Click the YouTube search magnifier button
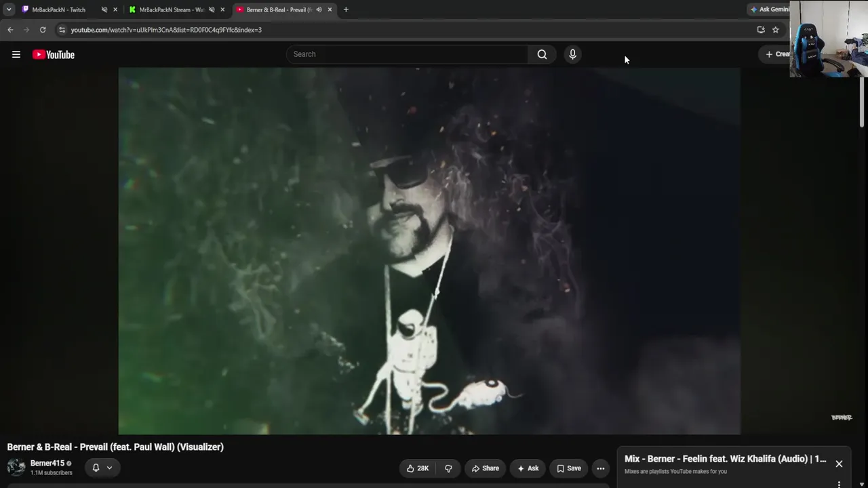Viewport: 868px width, 488px height. 542,54
